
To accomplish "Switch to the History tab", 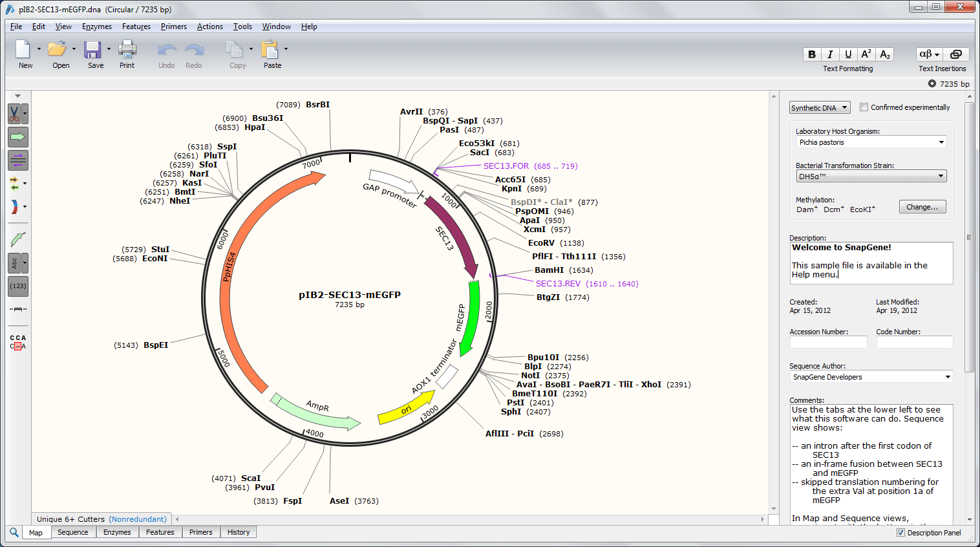I will point(239,532).
